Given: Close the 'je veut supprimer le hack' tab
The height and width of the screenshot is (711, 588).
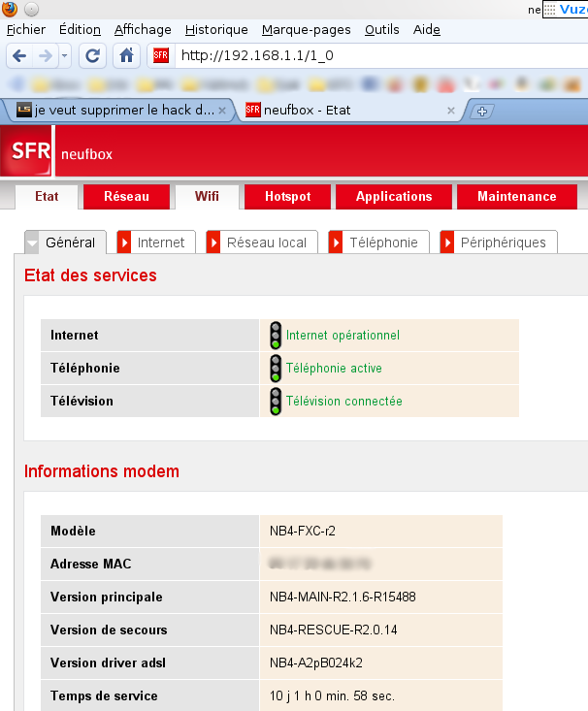Looking at the screenshot, I should 222,111.
